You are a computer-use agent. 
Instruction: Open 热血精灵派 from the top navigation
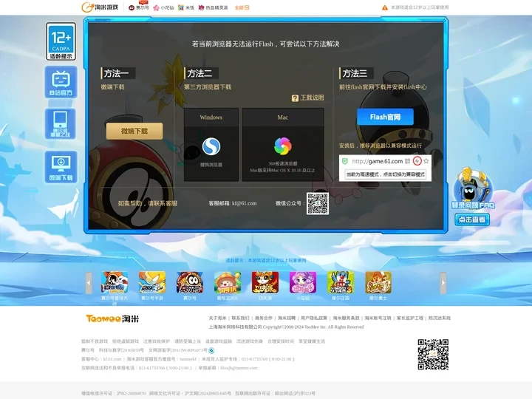213,7
